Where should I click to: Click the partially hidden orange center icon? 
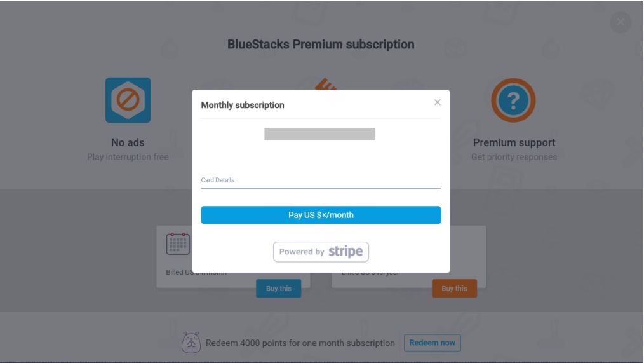click(x=326, y=83)
